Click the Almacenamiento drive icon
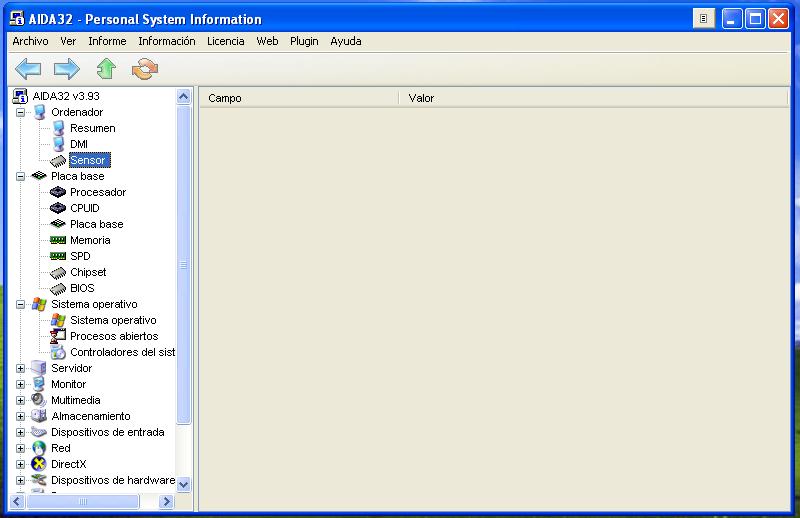 pos(39,416)
